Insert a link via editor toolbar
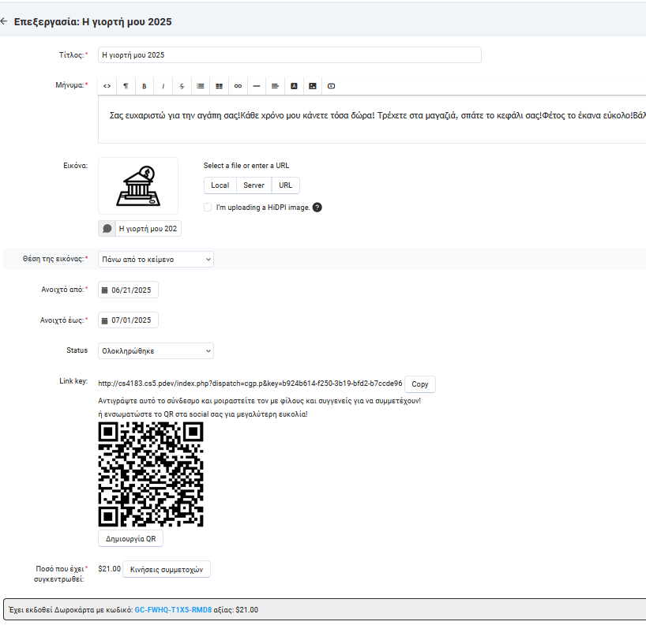The height and width of the screenshot is (644, 646). 238,86
